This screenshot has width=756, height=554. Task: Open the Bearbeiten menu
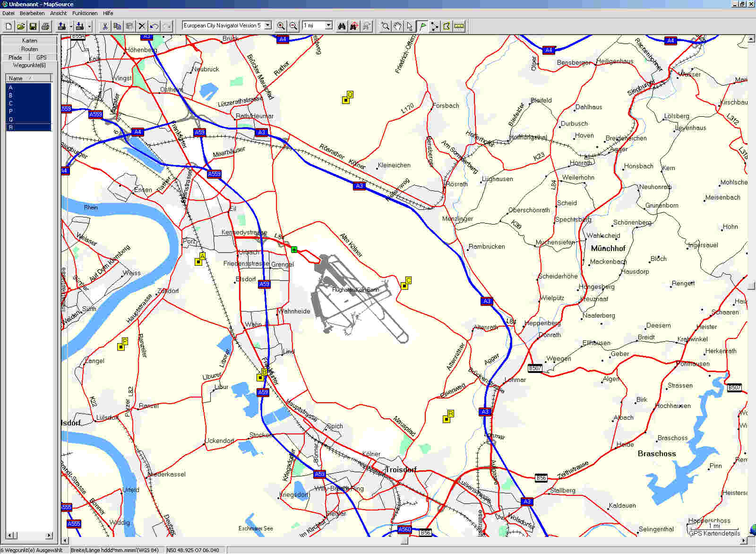pos(32,13)
